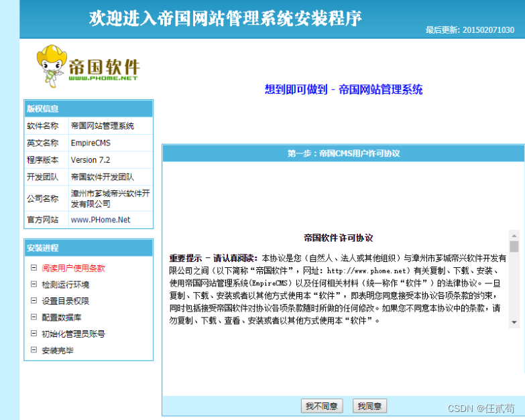The height and width of the screenshot is (420, 525).
Task: Click the 程序版本 label cell
Action: click(46, 160)
